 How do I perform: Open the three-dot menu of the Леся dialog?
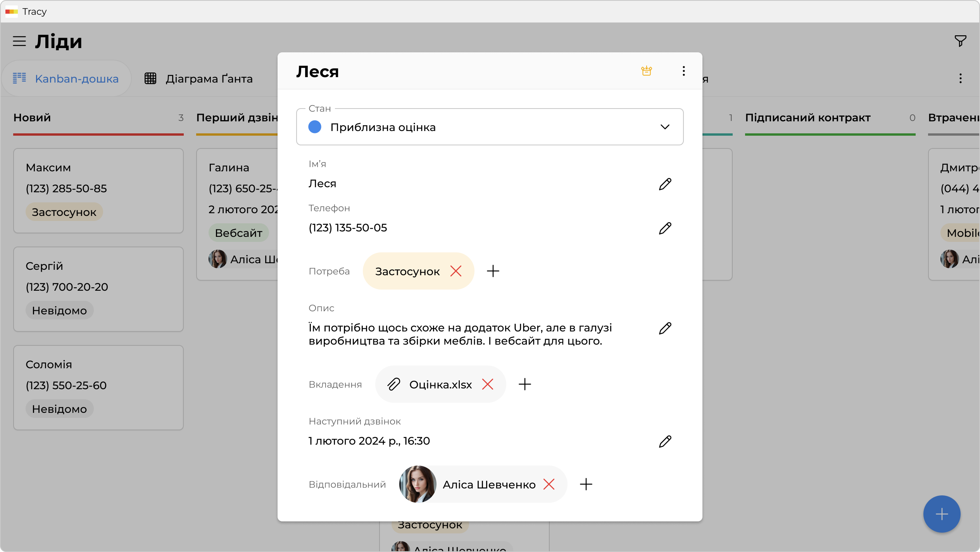pos(683,71)
